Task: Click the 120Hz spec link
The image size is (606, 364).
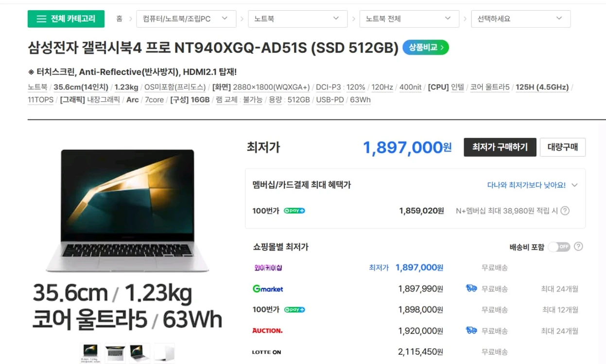Action: click(x=382, y=87)
